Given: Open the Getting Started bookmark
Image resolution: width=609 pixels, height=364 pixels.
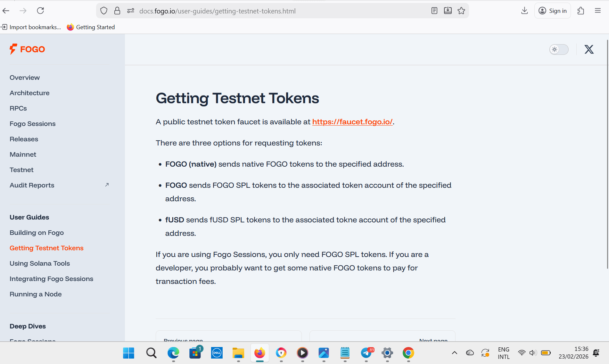Looking at the screenshot, I should [x=91, y=27].
